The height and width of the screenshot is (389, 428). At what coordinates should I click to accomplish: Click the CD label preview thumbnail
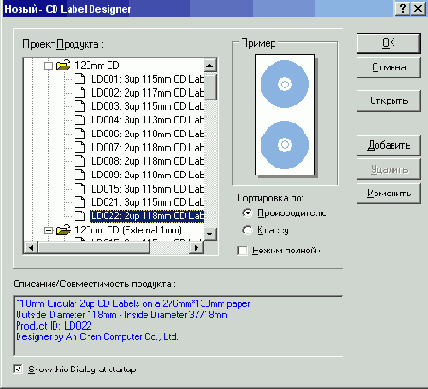click(x=285, y=115)
